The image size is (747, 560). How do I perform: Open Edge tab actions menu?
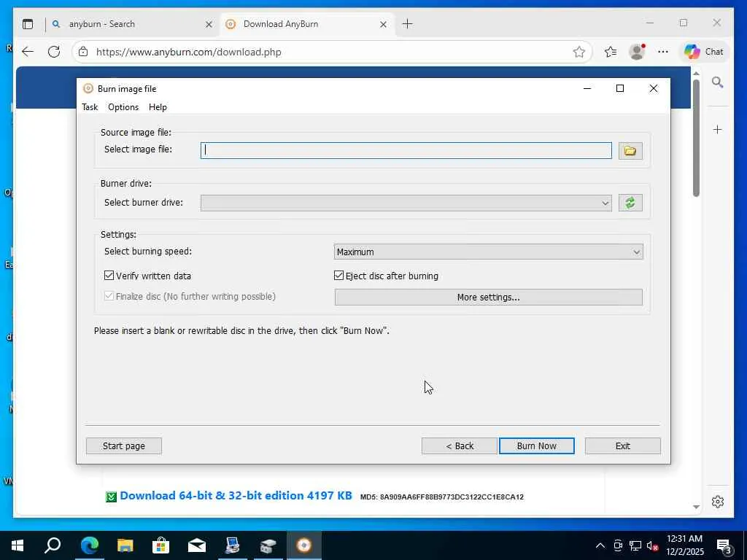28,24
